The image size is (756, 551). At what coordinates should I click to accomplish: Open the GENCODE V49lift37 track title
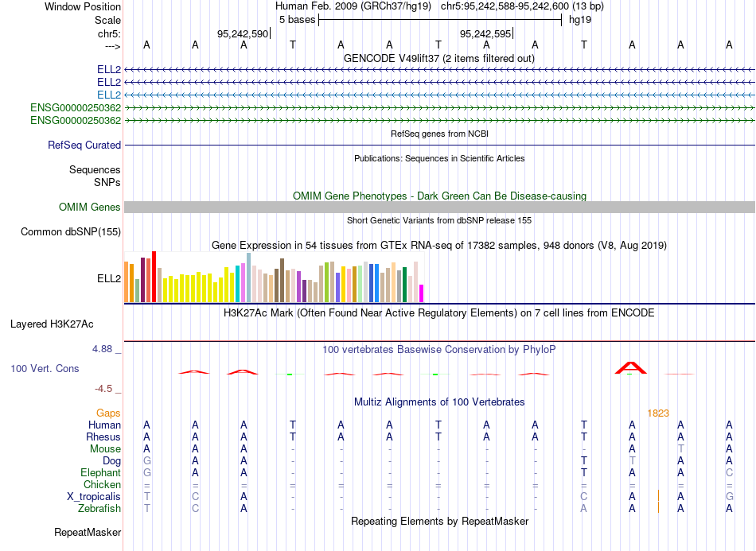click(x=439, y=58)
